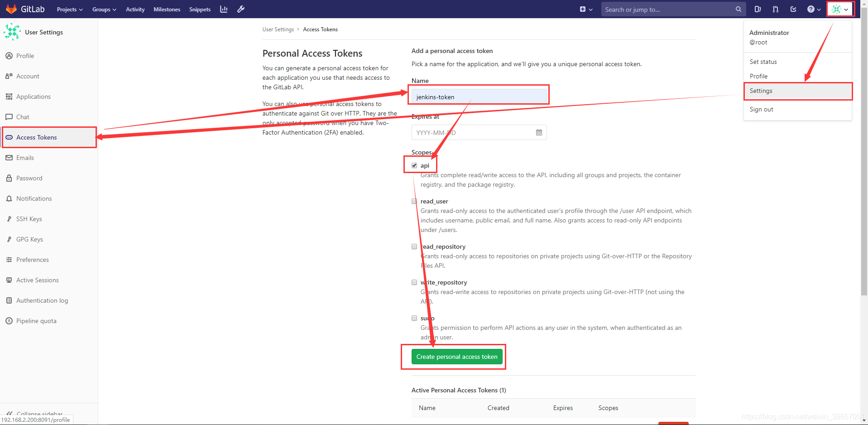Select Set status in the user menu
The width and height of the screenshot is (868, 425).
763,62
